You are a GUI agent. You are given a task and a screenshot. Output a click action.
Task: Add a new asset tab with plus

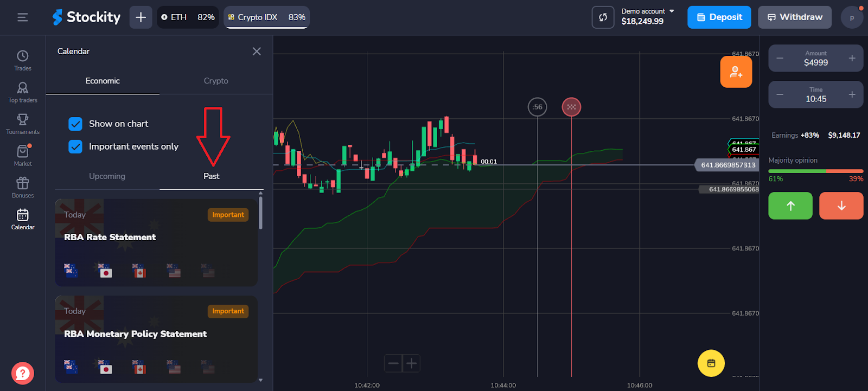141,17
